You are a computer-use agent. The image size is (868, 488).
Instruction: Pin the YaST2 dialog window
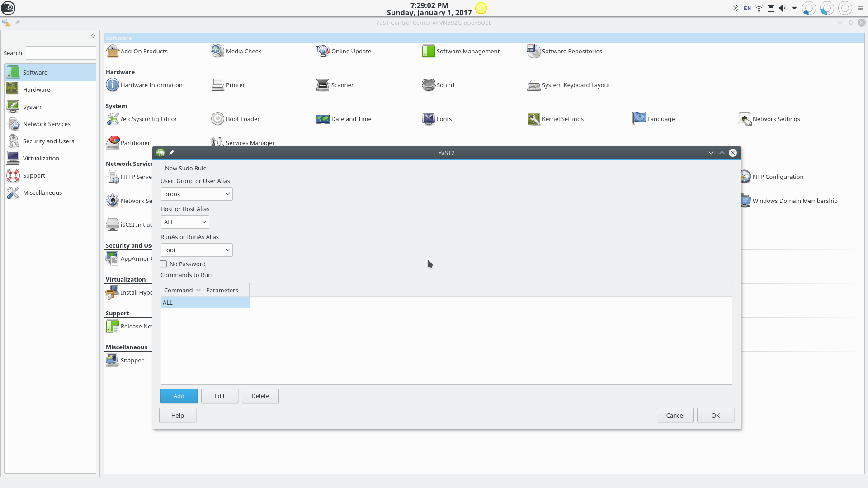pos(171,153)
